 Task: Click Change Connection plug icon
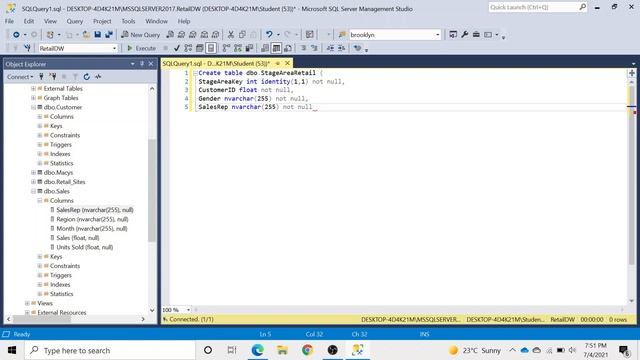(27, 48)
